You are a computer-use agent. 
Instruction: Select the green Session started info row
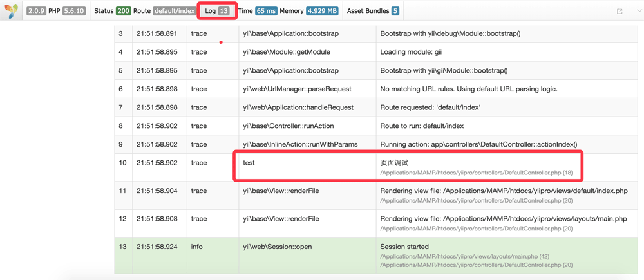point(404,247)
